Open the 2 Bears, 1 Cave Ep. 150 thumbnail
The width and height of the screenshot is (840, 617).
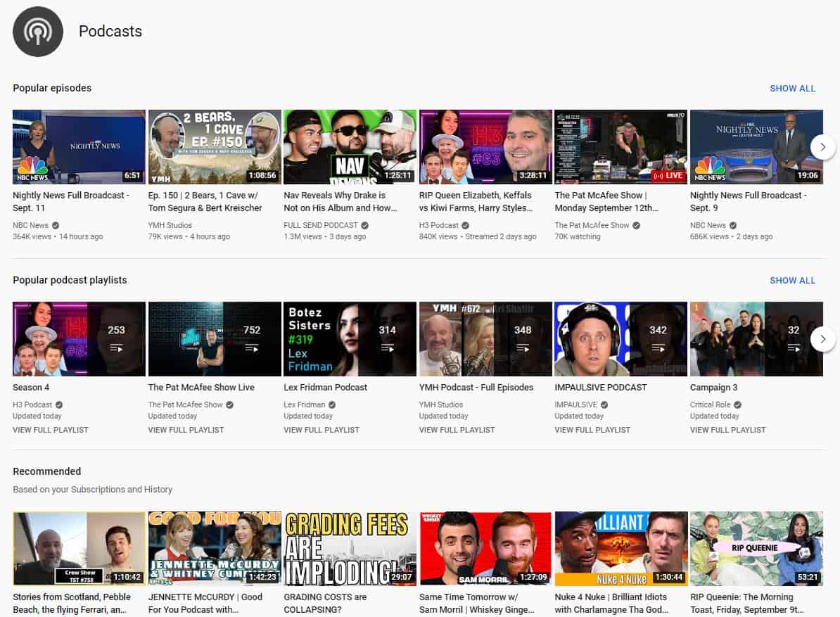(x=215, y=147)
